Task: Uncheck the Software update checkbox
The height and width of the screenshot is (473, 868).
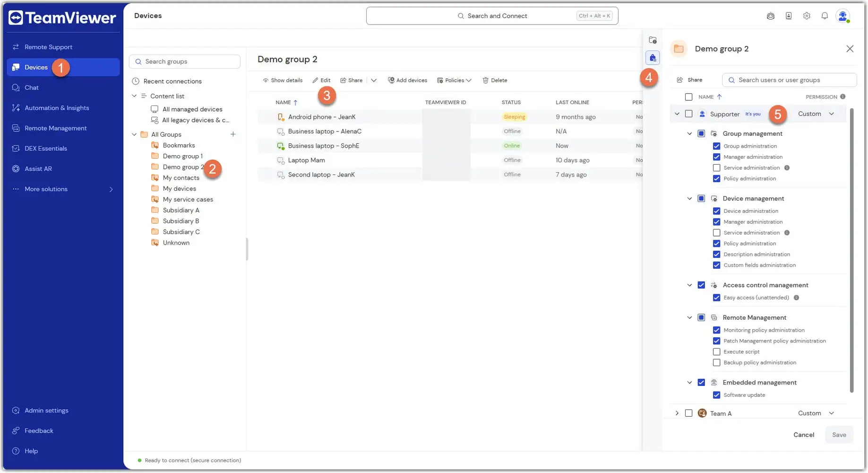Action: (716, 395)
